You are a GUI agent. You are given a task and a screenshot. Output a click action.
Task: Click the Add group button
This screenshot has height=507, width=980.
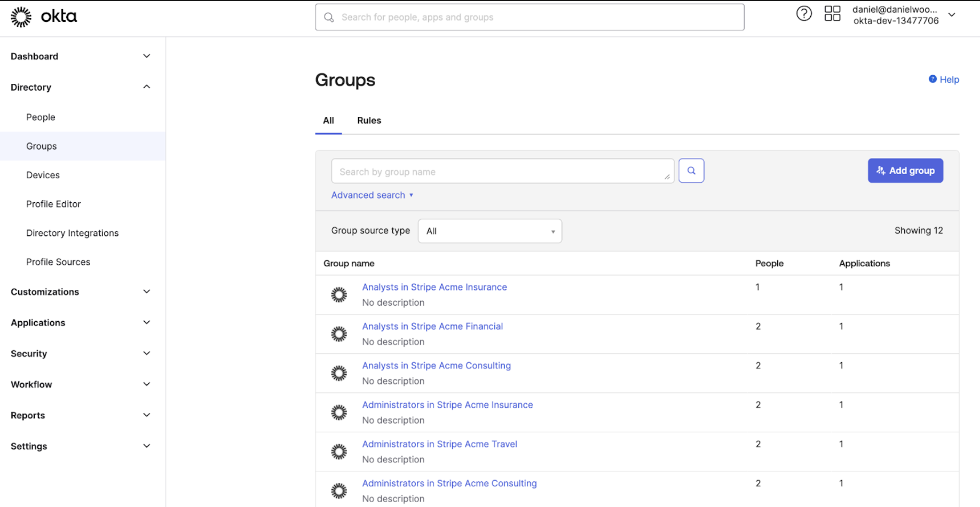click(905, 171)
